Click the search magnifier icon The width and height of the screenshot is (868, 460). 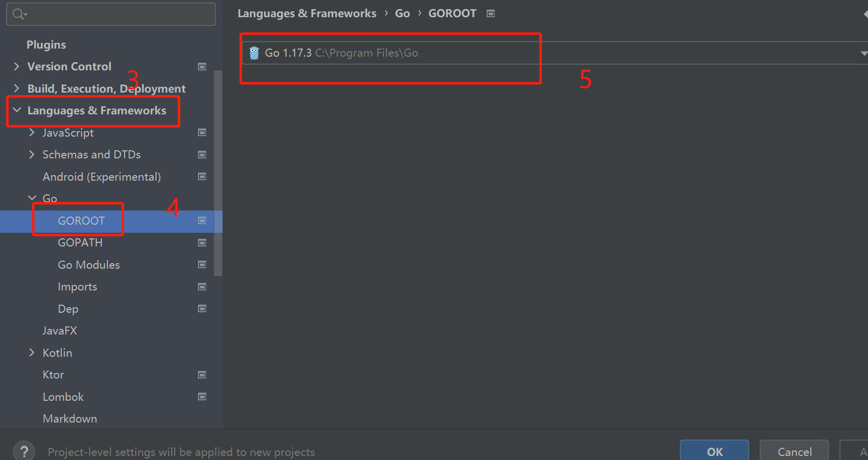(19, 14)
